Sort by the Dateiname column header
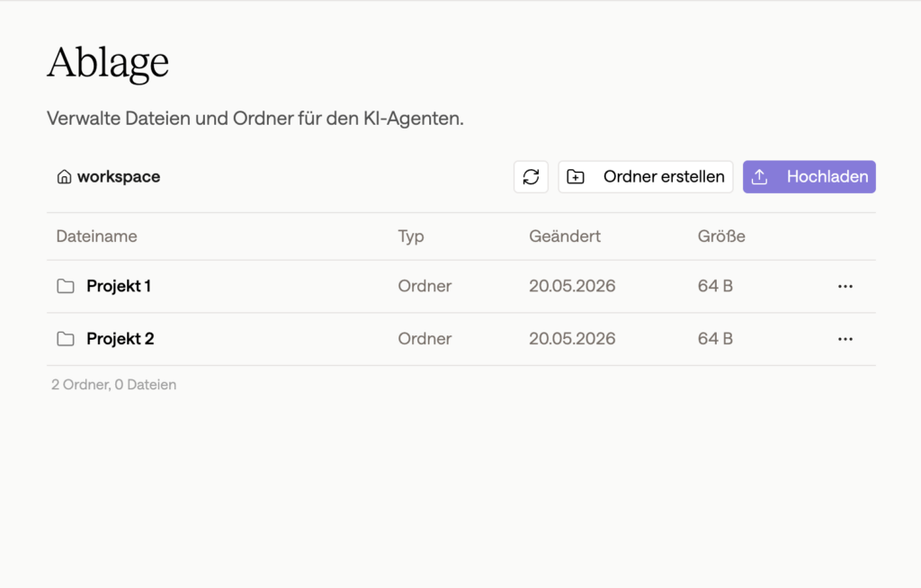Image resolution: width=921 pixels, height=588 pixels. click(x=97, y=236)
